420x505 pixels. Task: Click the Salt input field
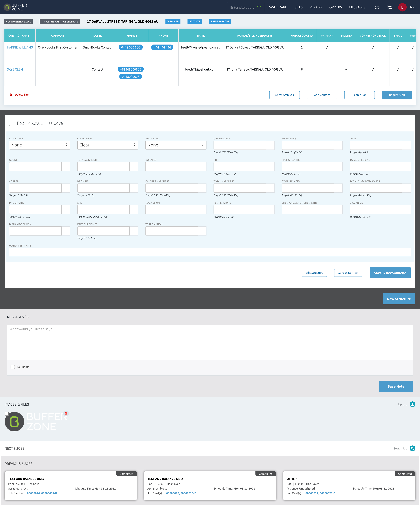pyautogui.click(x=103, y=209)
